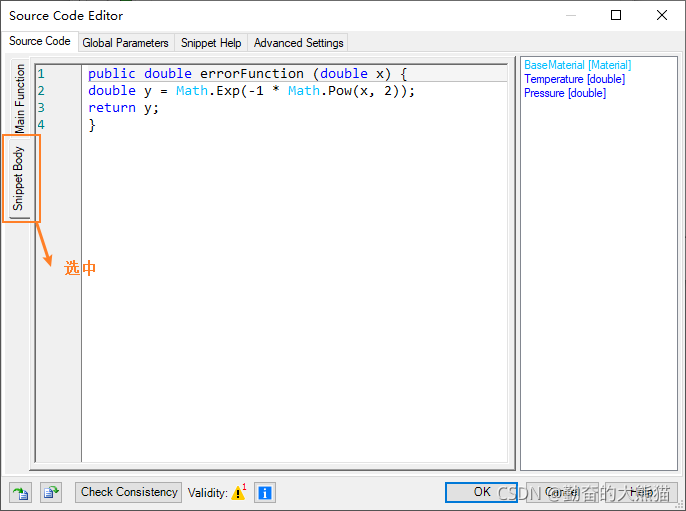686x511 pixels.
Task: Click the Cancel button
Action: 562,492
